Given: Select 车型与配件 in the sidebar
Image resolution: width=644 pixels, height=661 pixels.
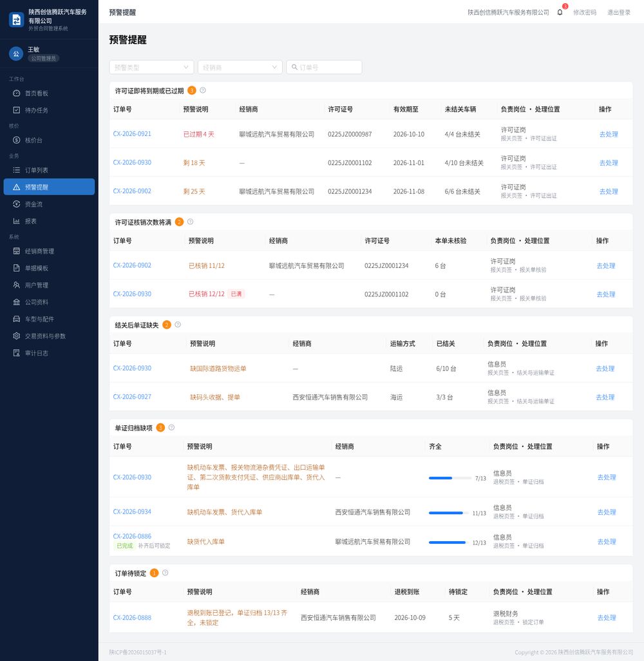Looking at the screenshot, I should pos(49,319).
